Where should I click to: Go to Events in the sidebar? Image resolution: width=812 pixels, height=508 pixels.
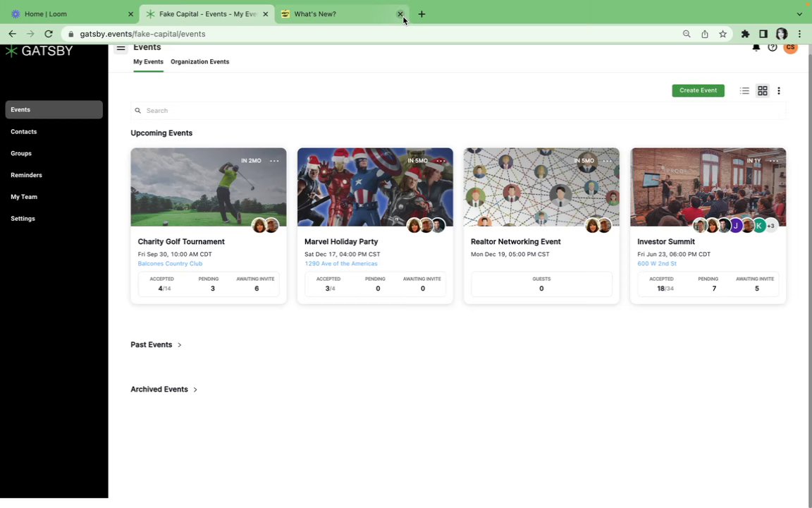(54, 109)
